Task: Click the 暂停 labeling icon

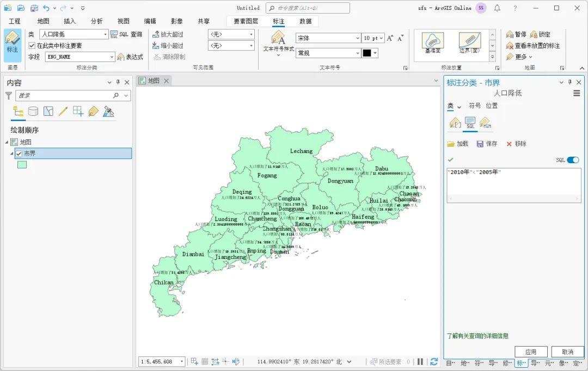Action: [516, 34]
